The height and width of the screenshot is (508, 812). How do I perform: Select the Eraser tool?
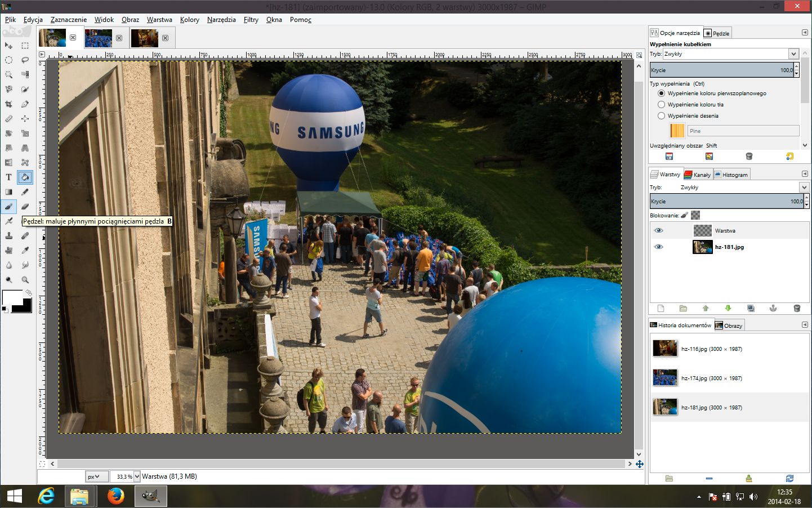coord(25,207)
